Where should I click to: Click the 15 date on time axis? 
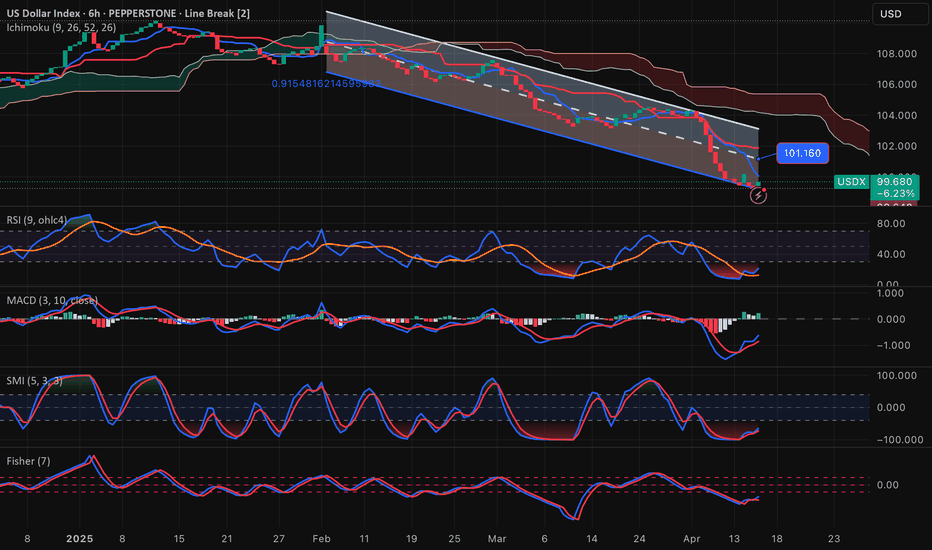(179, 539)
